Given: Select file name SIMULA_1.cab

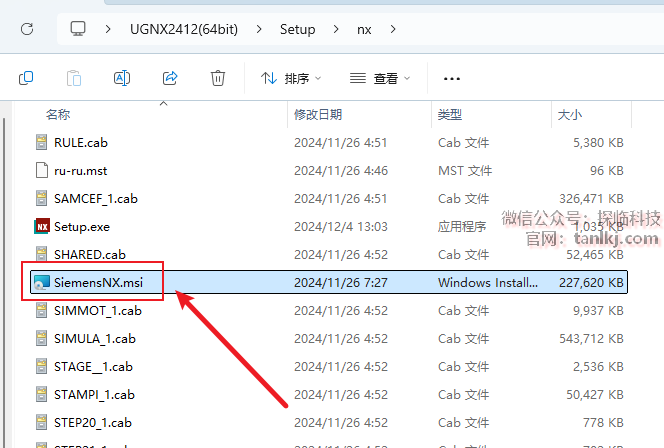Looking at the screenshot, I should click(x=95, y=338).
